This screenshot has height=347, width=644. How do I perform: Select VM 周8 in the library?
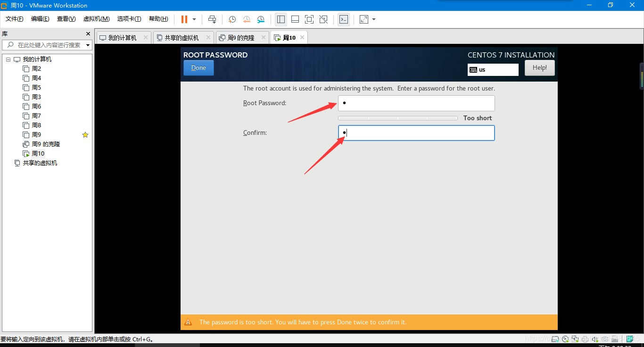click(36, 125)
